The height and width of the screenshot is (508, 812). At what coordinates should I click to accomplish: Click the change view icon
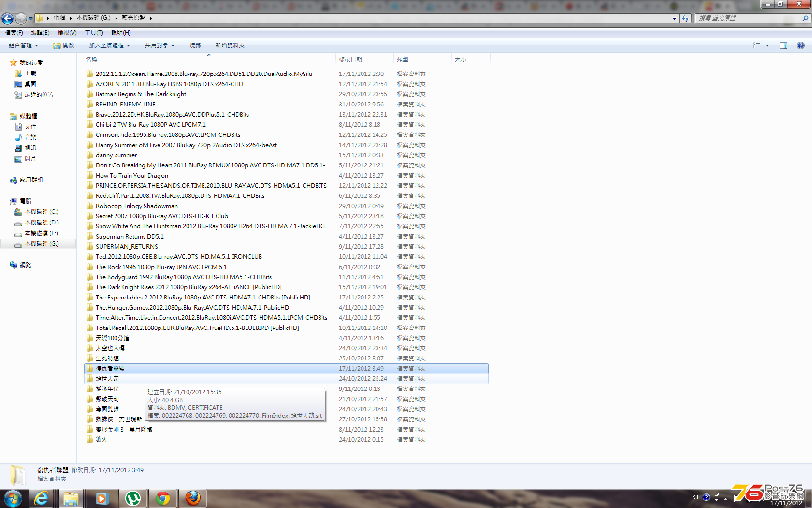click(757, 45)
